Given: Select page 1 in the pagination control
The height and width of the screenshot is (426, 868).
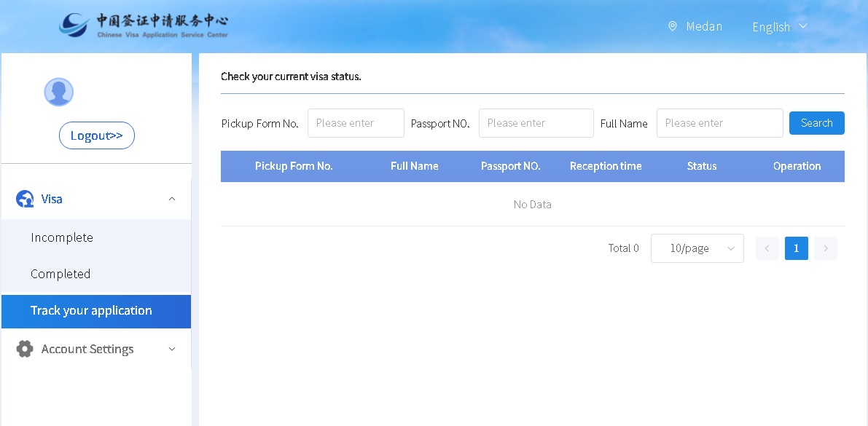Looking at the screenshot, I should pos(796,248).
